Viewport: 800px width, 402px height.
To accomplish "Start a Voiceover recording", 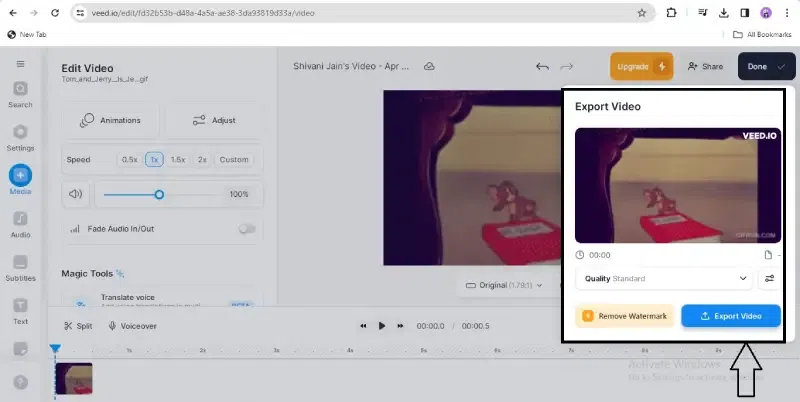I will pos(133,326).
